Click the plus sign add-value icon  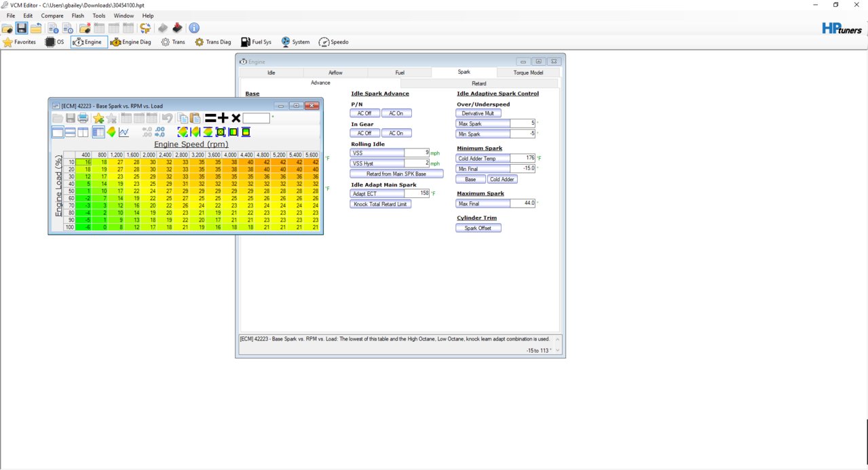pyautogui.click(x=223, y=118)
